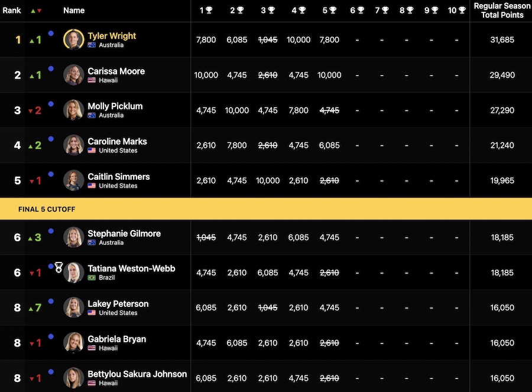The image size is (532, 392).
Task: Click the Brazil flag under Tatiana Weston-Webb
Action: click(x=92, y=278)
